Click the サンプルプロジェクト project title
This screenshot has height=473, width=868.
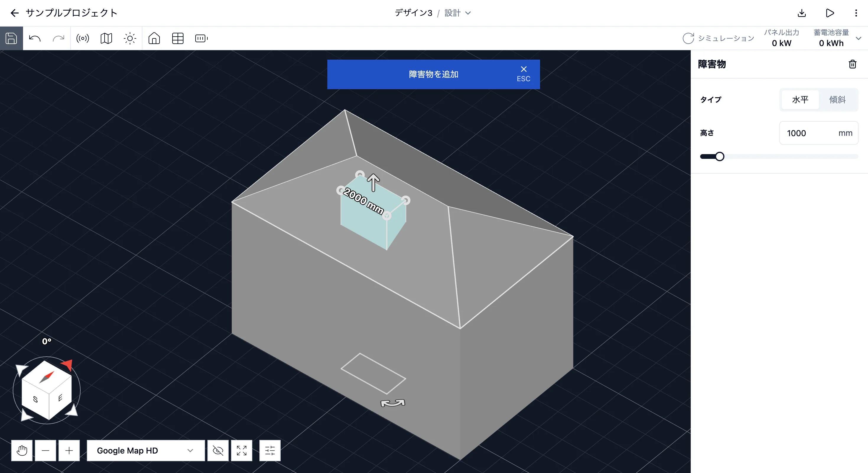pos(71,13)
